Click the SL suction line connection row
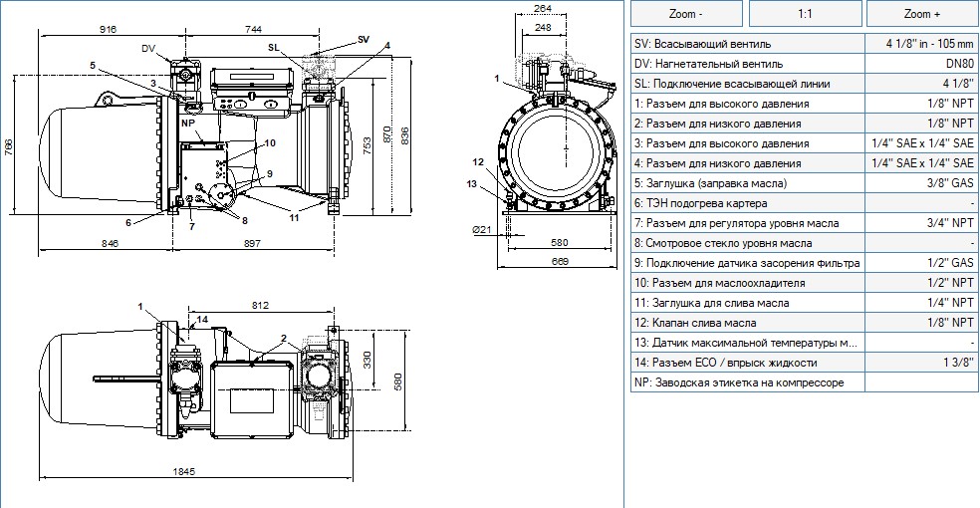 point(804,84)
